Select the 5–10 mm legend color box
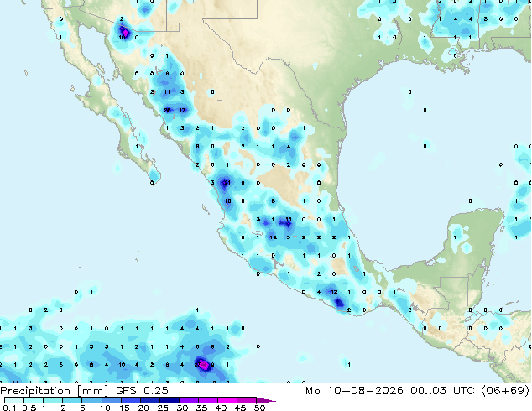The width and height of the screenshot is (532, 411). 91,400
